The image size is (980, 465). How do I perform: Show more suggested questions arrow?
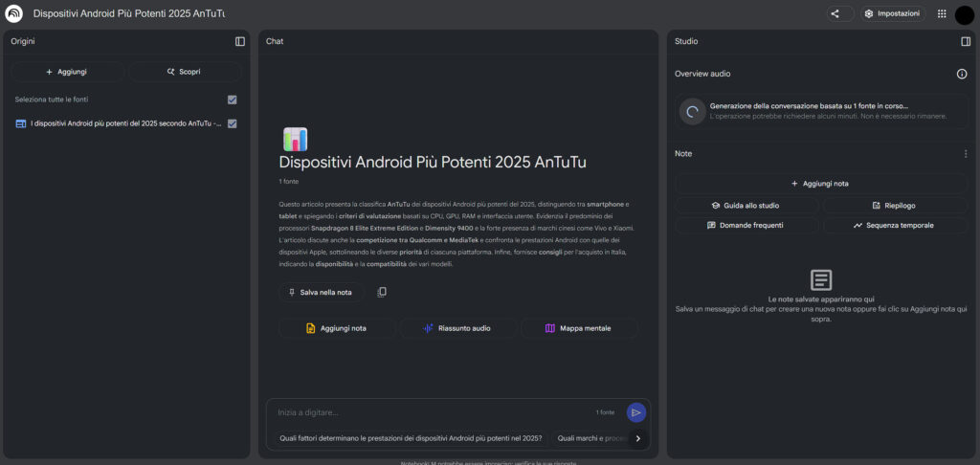click(637, 438)
